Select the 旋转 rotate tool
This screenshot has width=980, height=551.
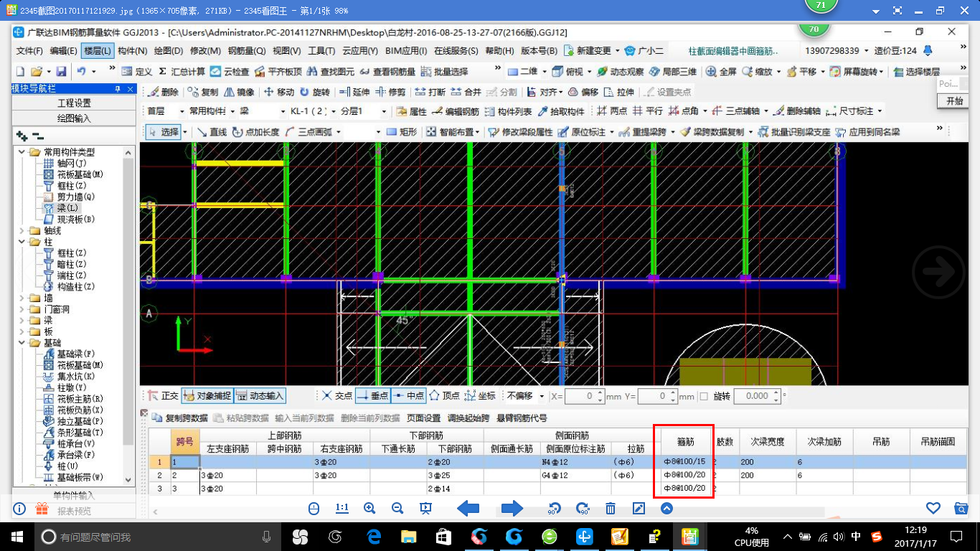(x=315, y=92)
